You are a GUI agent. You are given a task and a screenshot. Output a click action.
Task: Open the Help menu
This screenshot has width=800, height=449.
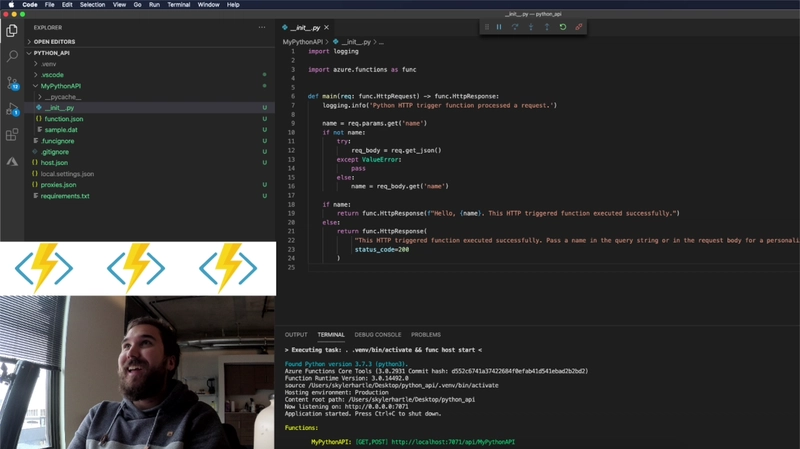(x=233, y=5)
